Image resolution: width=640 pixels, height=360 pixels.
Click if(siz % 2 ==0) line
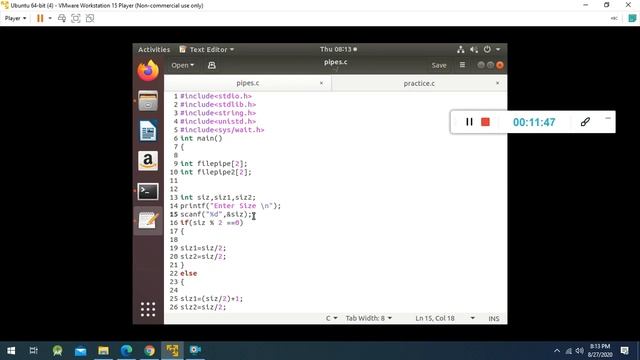[x=211, y=223]
